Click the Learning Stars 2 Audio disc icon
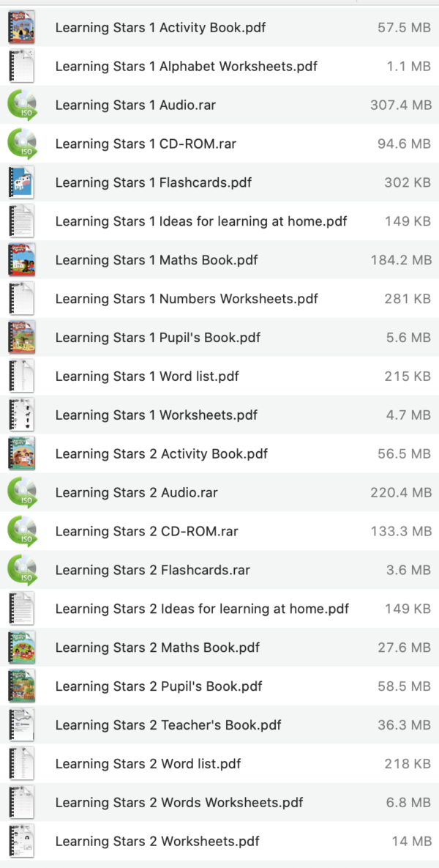Screen dimensions: 439x868 tap(21, 492)
